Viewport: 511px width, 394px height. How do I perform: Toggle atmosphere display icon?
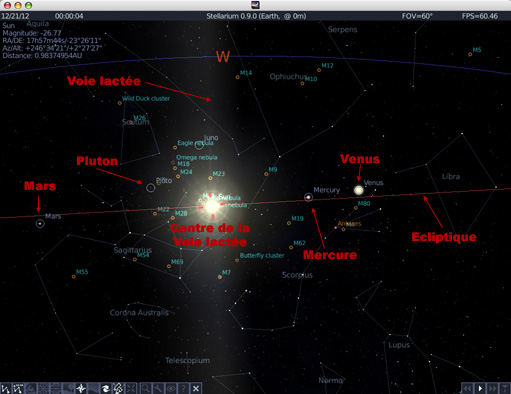pos(93,388)
